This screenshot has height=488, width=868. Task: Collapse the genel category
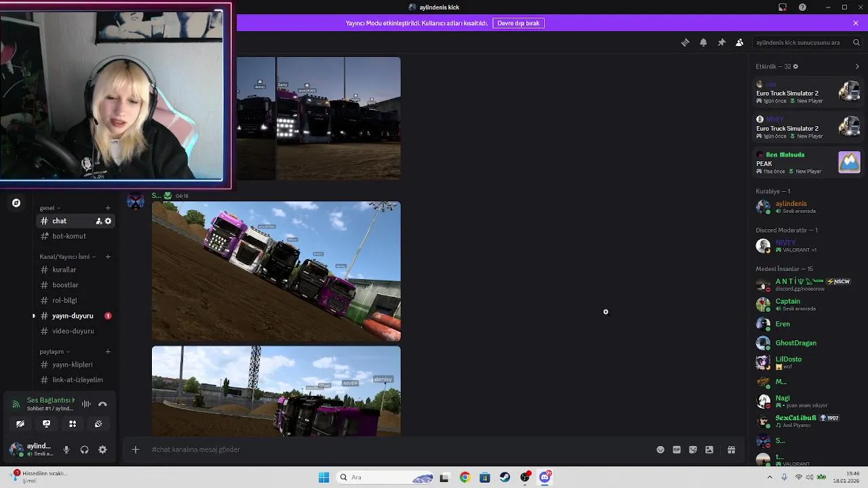click(x=50, y=208)
